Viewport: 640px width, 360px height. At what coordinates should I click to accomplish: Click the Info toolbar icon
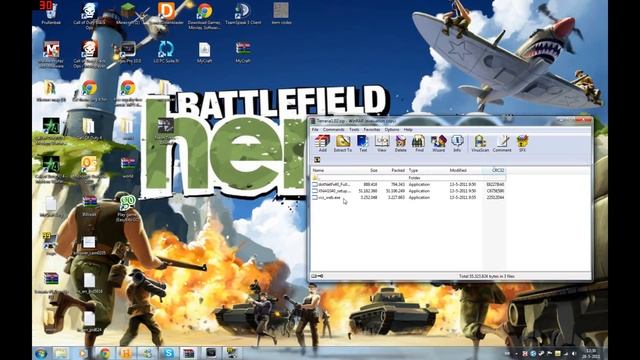457,144
